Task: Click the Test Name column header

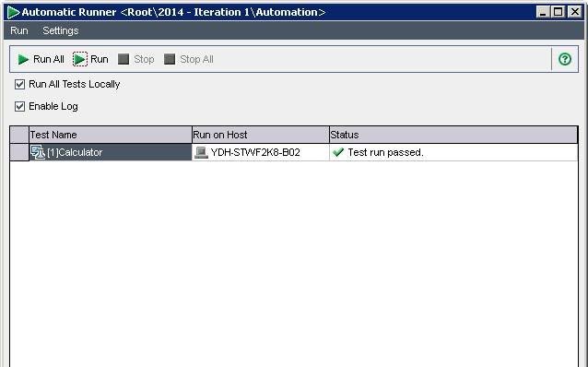Action: pos(111,135)
